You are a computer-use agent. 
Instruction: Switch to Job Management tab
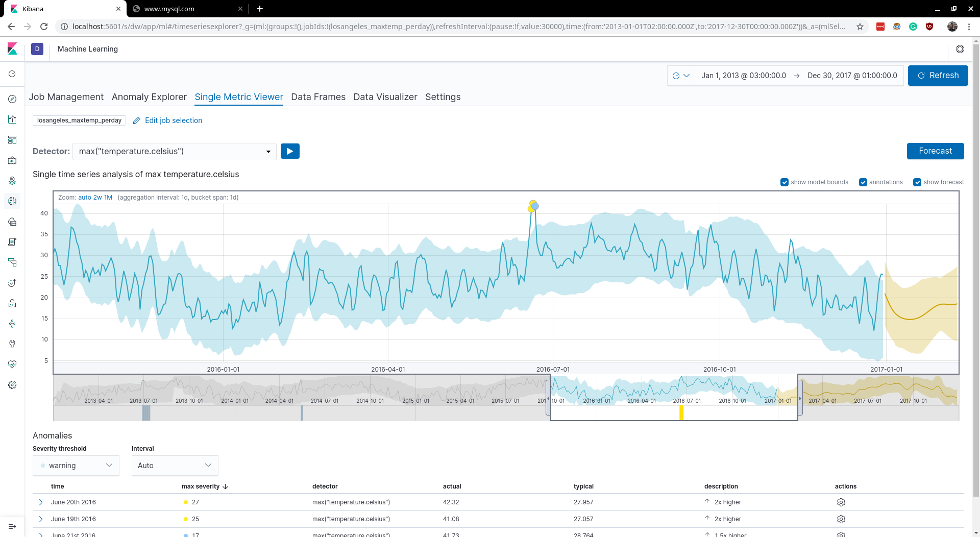click(x=66, y=97)
